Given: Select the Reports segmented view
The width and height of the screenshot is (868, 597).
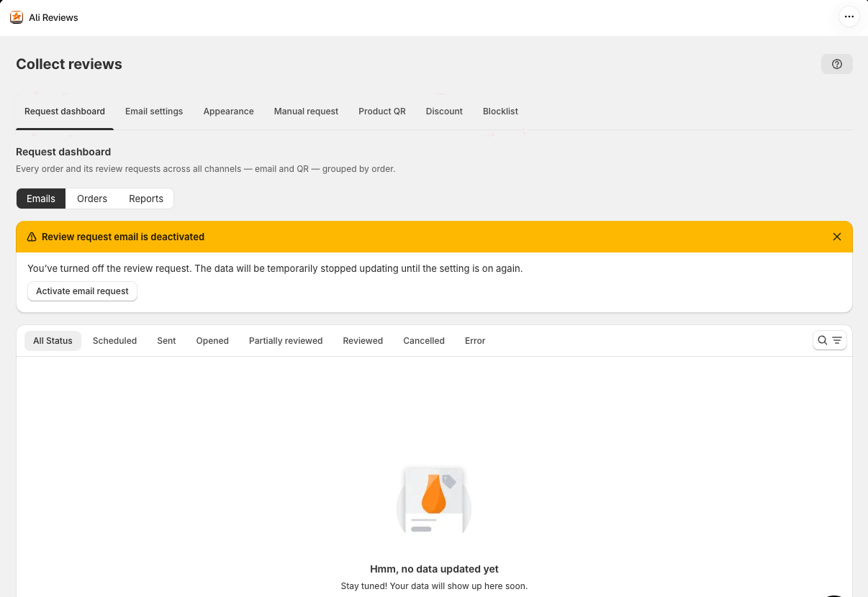Looking at the screenshot, I should [146, 199].
